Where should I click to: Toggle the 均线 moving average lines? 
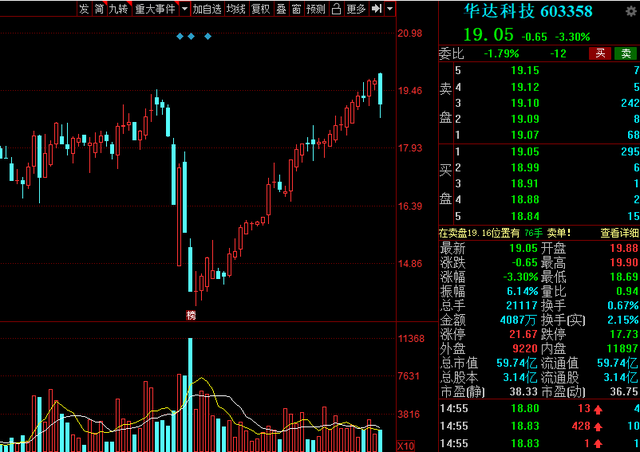[x=236, y=9]
